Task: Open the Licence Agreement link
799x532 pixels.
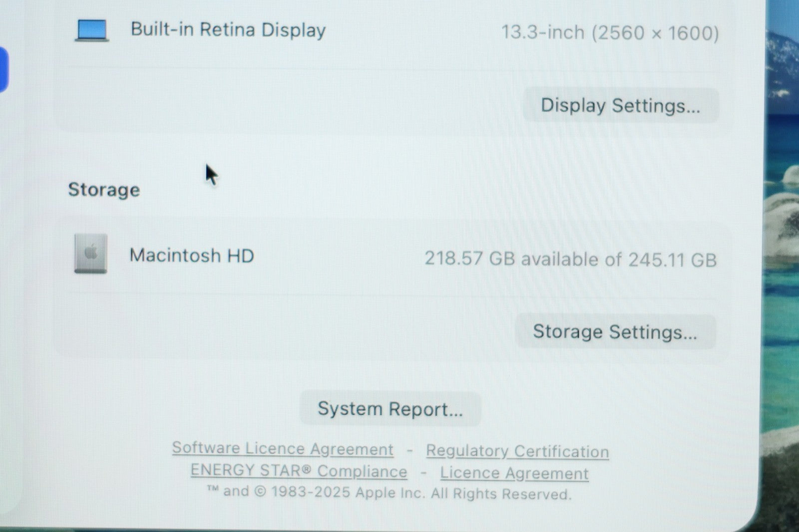Action: [514, 473]
